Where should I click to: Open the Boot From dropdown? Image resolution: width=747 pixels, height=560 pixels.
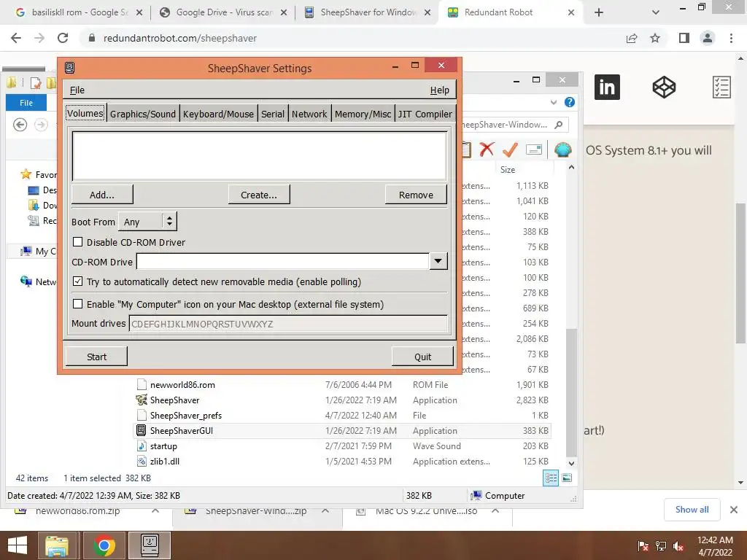[x=147, y=222]
